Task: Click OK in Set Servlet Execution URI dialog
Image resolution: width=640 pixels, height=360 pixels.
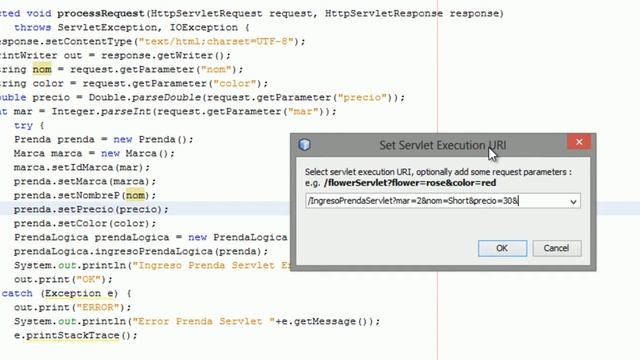Action: [x=502, y=248]
